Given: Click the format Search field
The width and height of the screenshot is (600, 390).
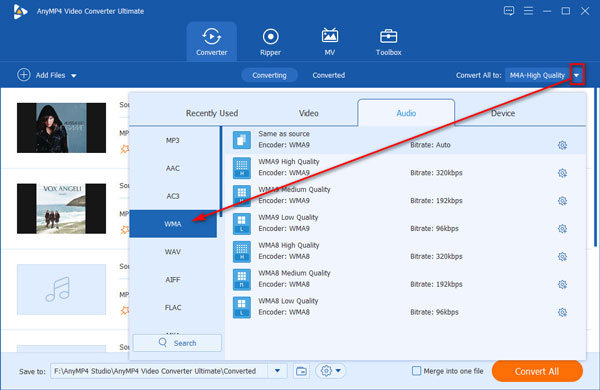Looking at the screenshot, I should click(177, 343).
